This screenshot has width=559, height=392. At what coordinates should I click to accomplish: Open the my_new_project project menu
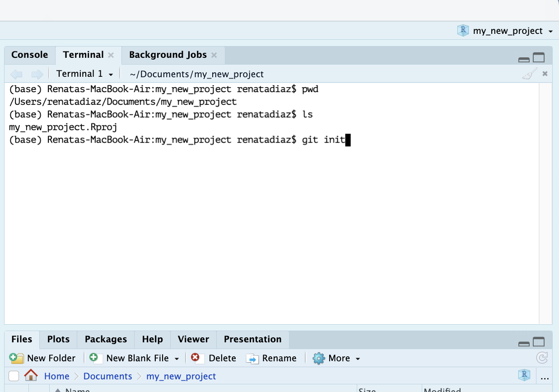[x=505, y=31]
